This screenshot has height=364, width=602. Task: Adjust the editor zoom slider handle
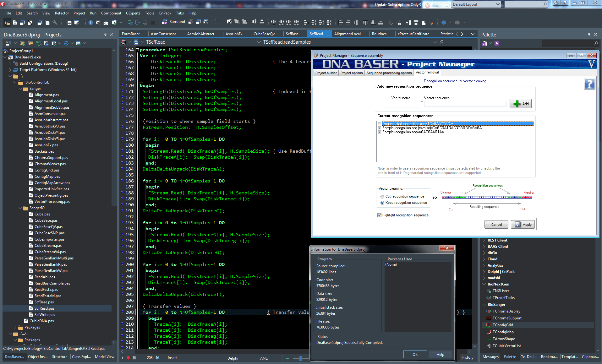pyautogui.click(x=301, y=358)
